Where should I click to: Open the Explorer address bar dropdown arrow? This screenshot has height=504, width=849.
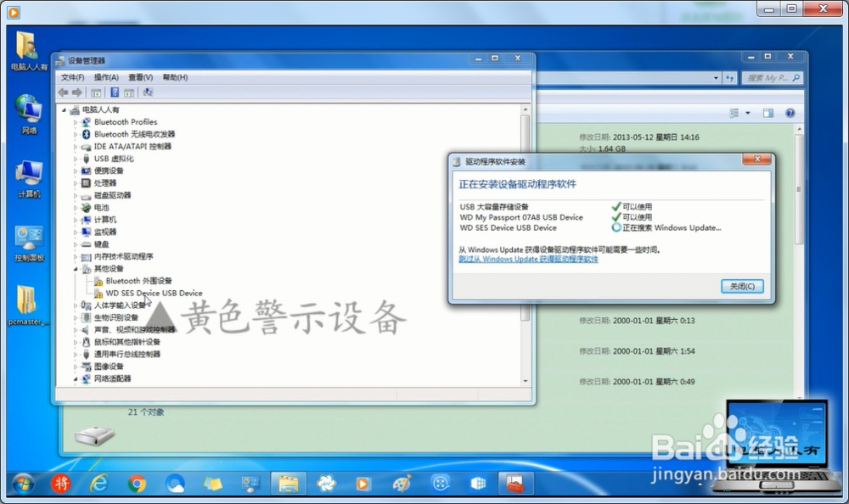tap(716, 78)
